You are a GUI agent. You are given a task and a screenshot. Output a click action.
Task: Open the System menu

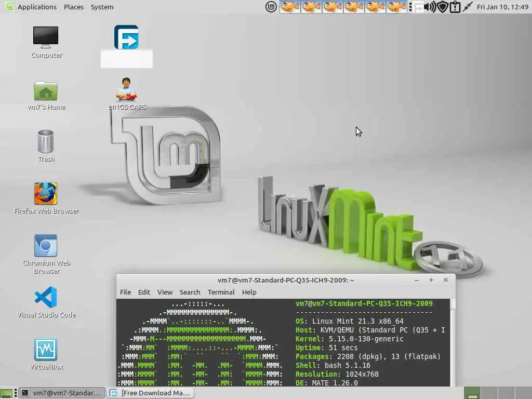click(x=102, y=7)
